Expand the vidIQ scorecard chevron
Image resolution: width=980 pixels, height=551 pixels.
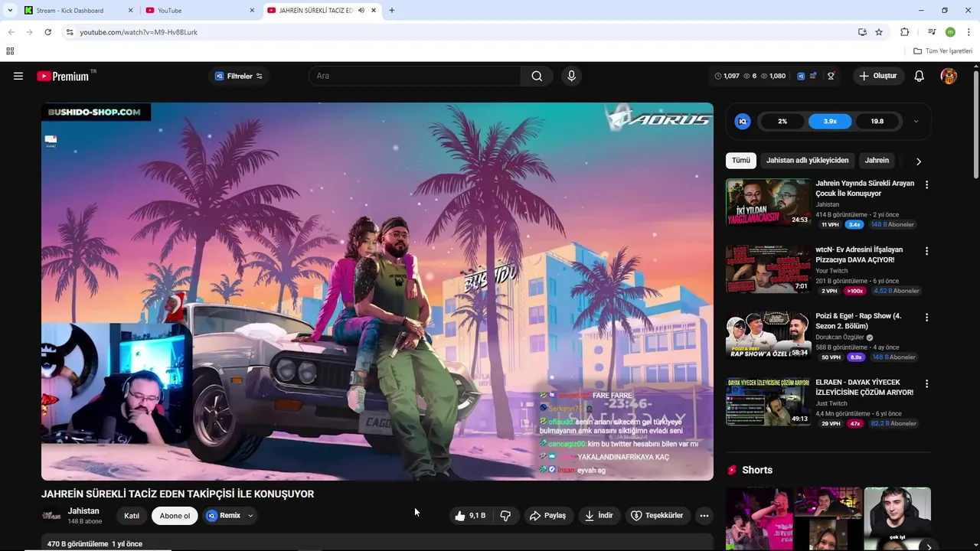coord(916,121)
